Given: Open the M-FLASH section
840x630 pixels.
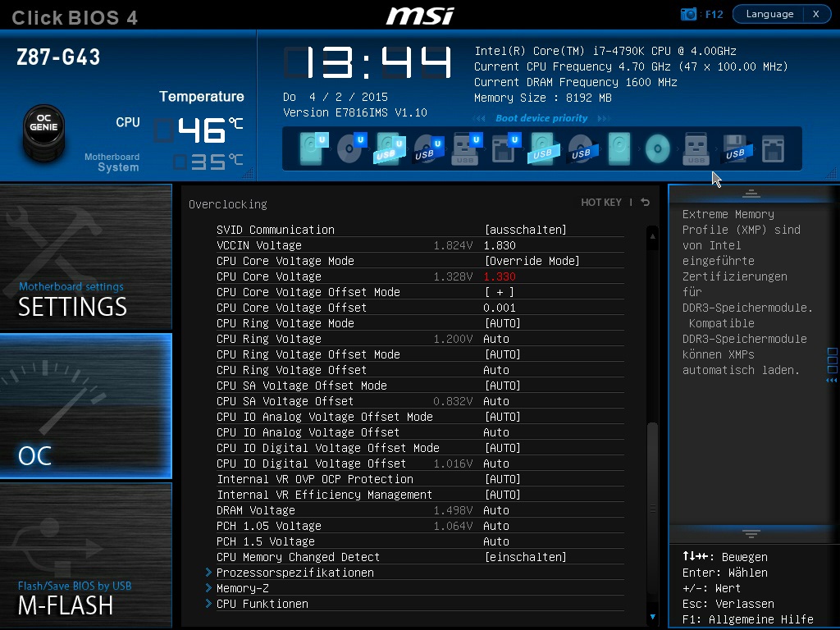Looking at the screenshot, I should (85, 555).
